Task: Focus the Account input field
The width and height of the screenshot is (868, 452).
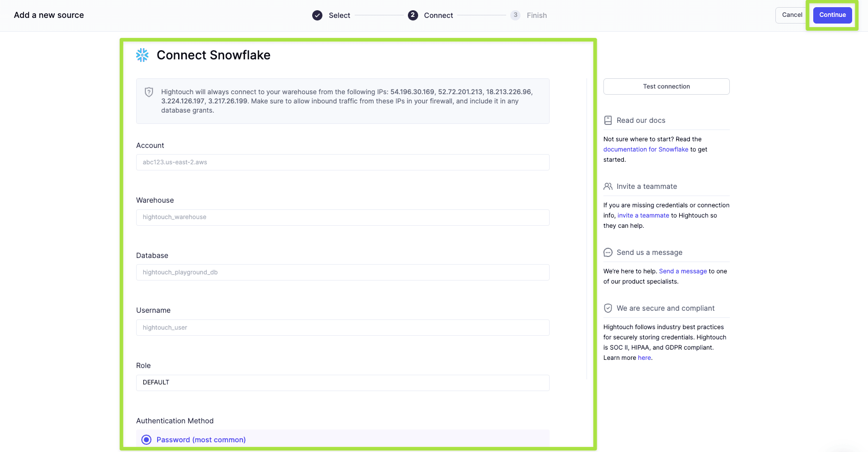Action: pos(342,162)
